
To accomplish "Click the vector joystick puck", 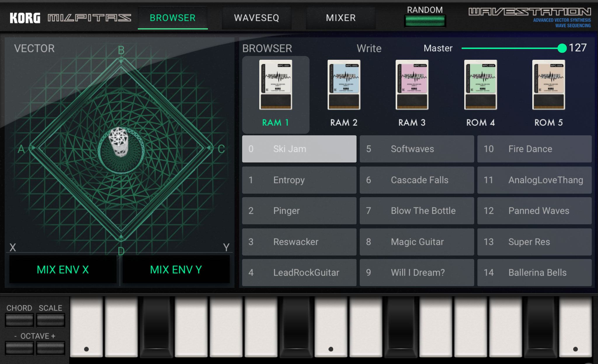I will point(118,142).
